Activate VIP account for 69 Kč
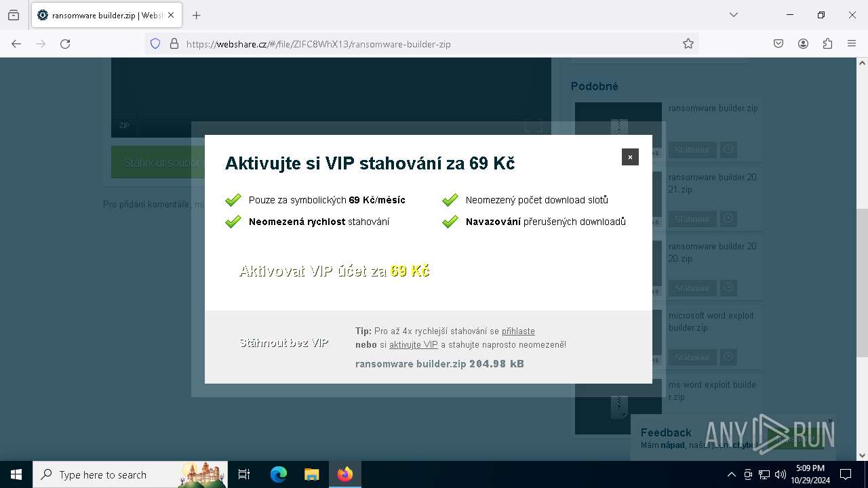Viewport: 868px width, 488px height. (x=334, y=271)
